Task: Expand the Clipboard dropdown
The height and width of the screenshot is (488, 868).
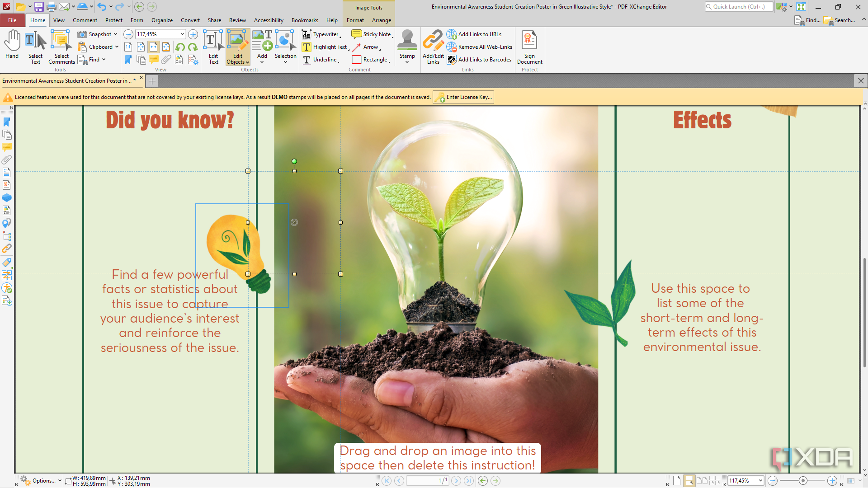Action: pos(117,47)
